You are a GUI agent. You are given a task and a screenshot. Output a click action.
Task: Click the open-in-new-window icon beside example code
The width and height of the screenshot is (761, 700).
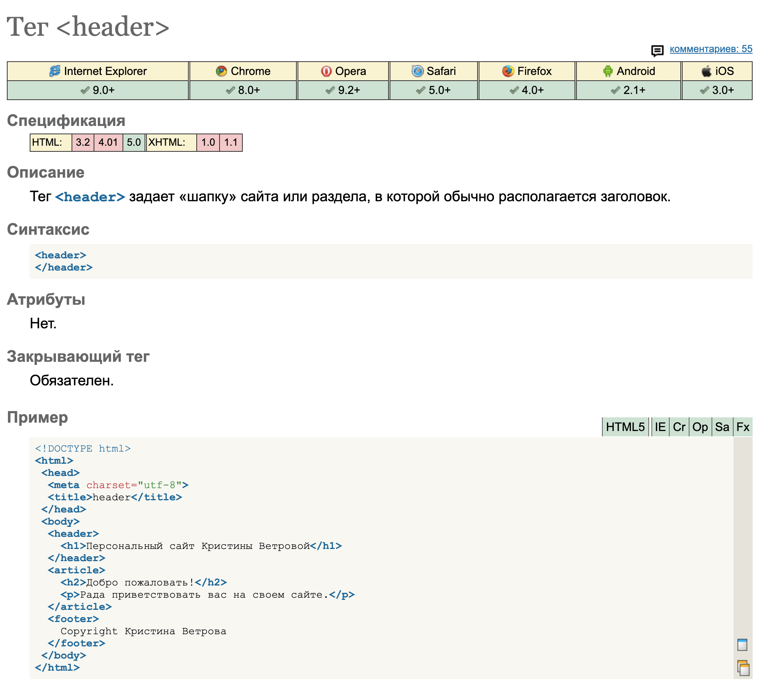tap(742, 645)
